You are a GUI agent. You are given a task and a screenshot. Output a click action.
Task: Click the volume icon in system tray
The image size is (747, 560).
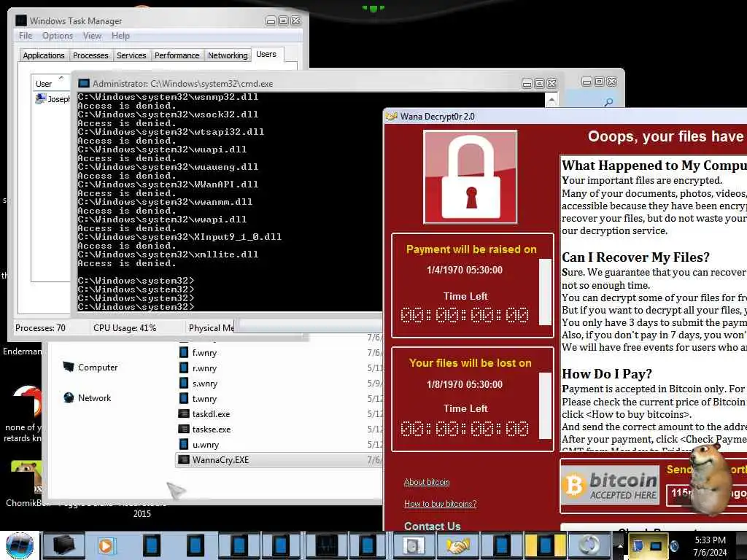pyautogui.click(x=673, y=545)
